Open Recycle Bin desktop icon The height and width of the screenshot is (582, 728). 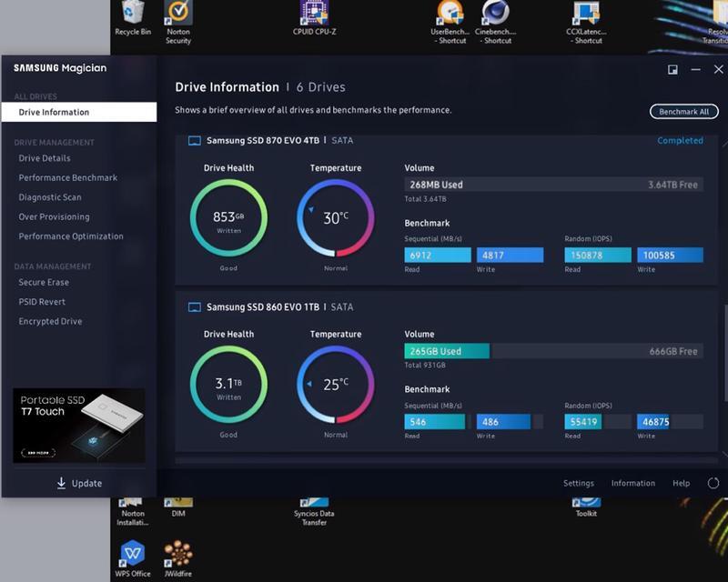133,17
